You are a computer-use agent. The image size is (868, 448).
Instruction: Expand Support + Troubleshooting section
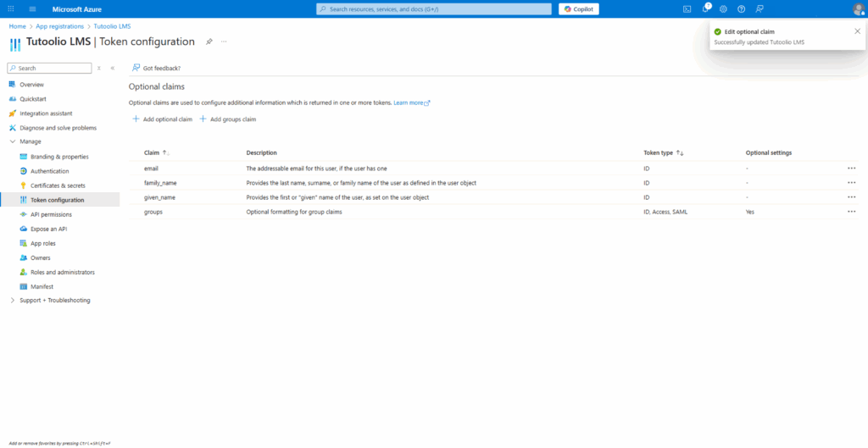pos(12,301)
